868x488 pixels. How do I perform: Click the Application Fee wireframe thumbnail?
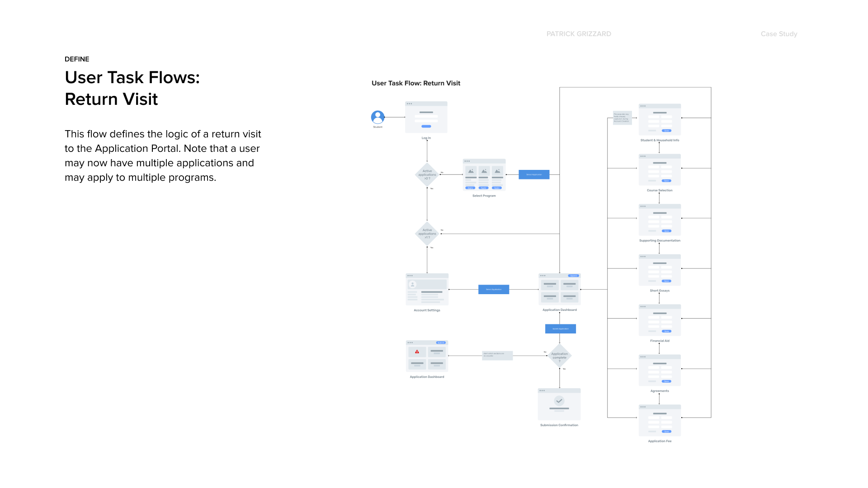click(660, 421)
